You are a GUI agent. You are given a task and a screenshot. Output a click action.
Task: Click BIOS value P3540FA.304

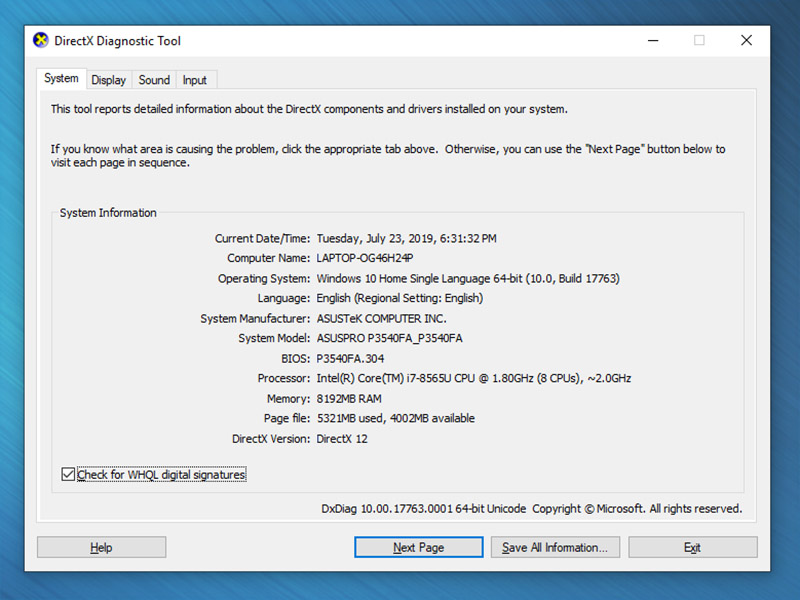click(350, 359)
